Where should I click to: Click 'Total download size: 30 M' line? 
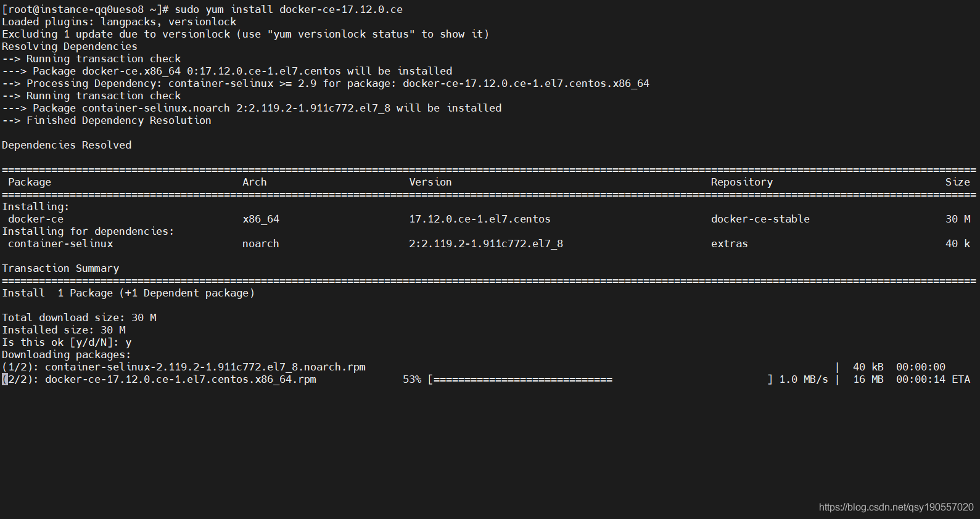pos(79,317)
